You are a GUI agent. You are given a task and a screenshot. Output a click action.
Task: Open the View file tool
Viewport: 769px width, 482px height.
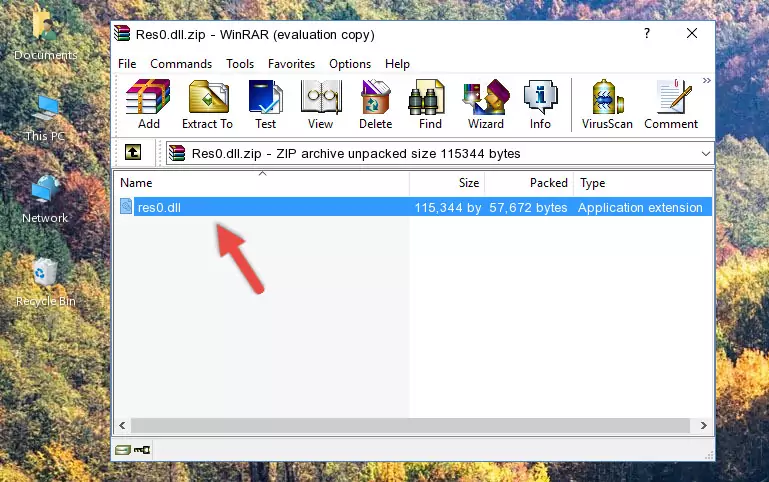coord(321,104)
